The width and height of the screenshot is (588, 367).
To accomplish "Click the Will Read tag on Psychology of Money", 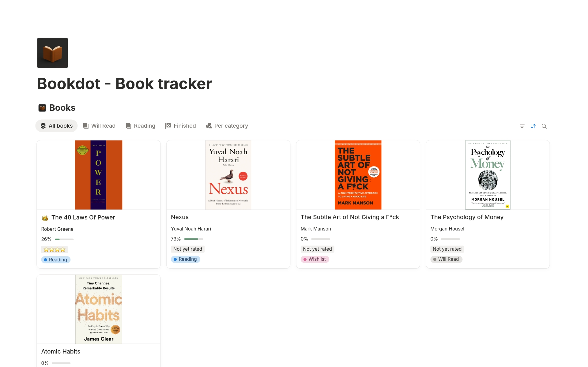I will click(x=446, y=259).
